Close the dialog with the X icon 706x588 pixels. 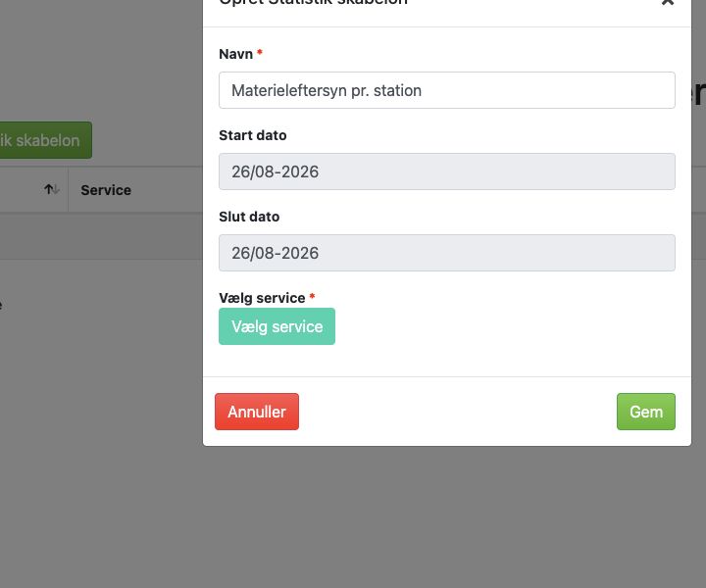(x=668, y=2)
